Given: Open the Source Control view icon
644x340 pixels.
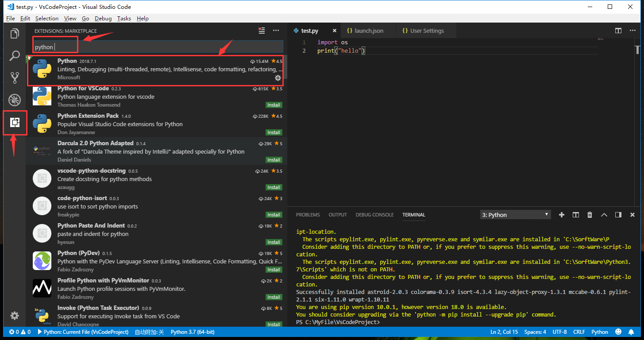Looking at the screenshot, I should click(x=15, y=77).
